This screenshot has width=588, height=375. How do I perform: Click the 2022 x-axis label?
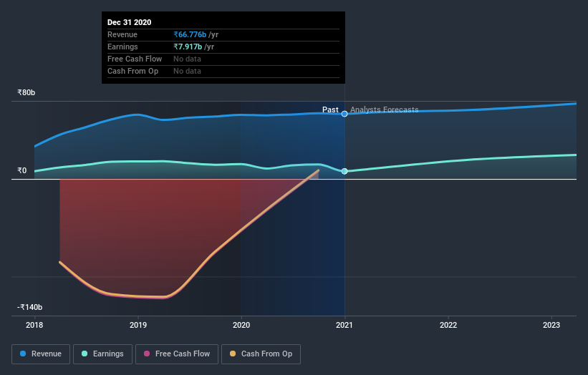(x=448, y=325)
